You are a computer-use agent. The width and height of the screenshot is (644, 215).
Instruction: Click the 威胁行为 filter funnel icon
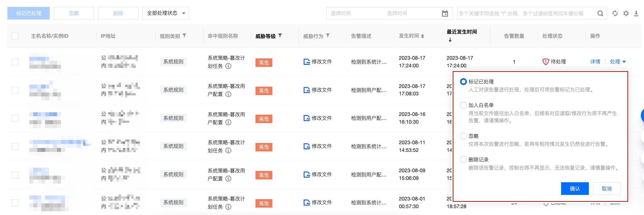(328, 36)
